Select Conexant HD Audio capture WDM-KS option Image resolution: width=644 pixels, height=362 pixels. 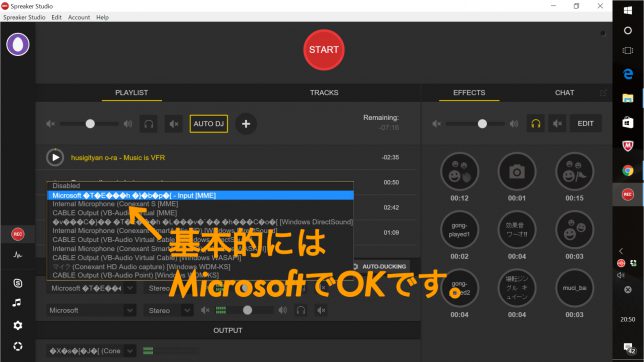200,267
